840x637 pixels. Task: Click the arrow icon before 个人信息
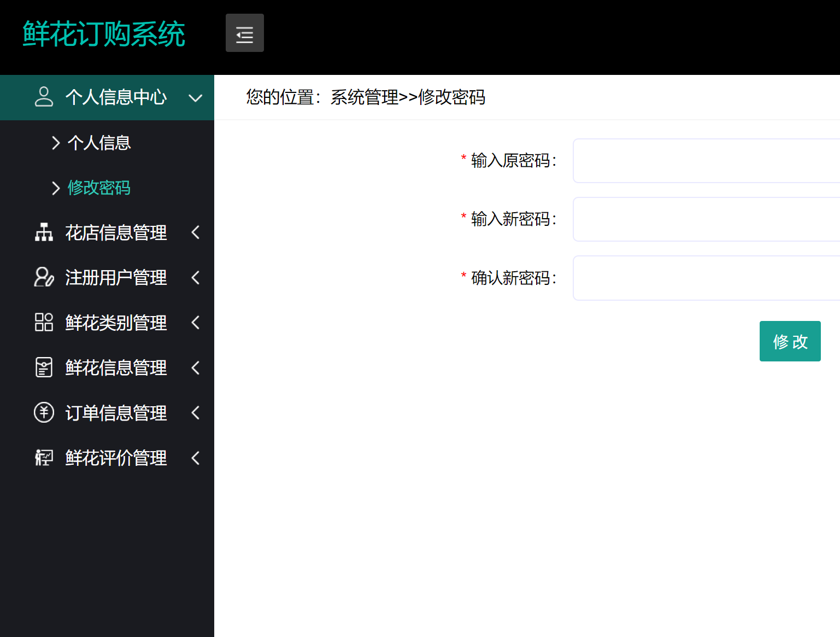coord(55,143)
